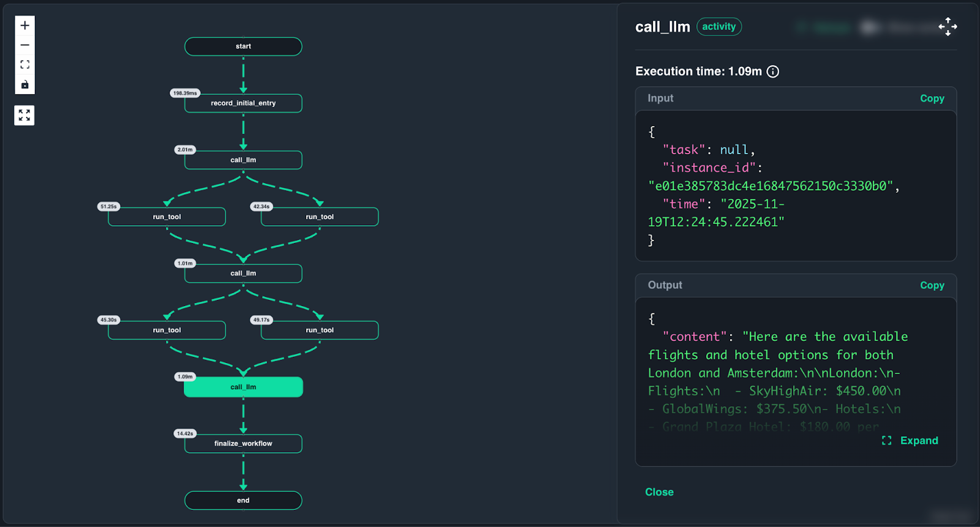
Task: Click the fullscreen expand arrows icon
Action: tap(24, 115)
